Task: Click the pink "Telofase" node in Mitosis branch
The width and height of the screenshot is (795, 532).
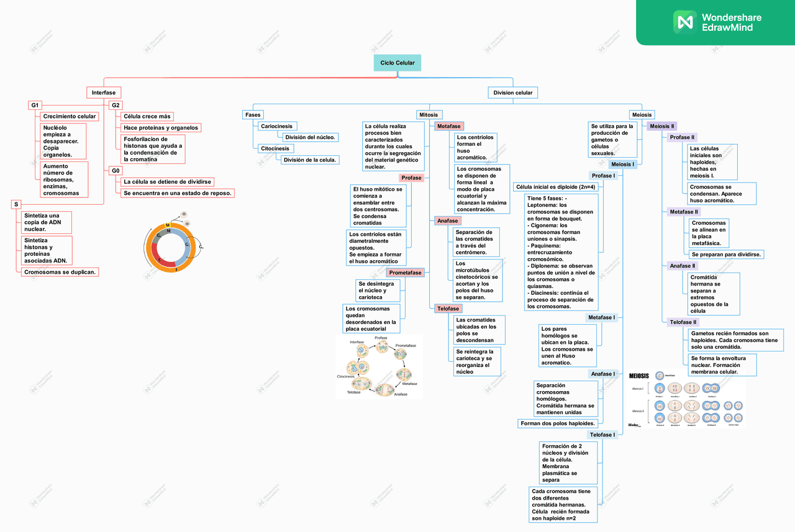Action: click(x=448, y=309)
